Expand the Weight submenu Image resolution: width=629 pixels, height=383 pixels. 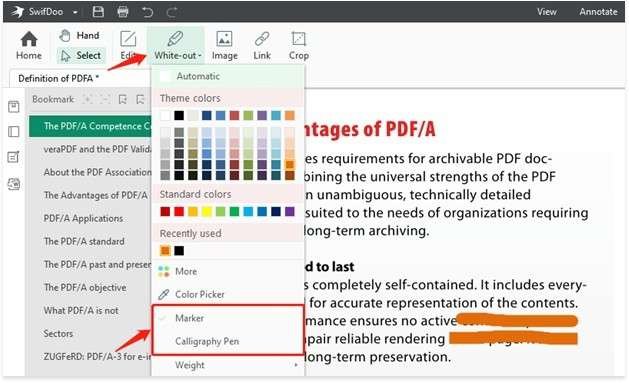(227, 365)
